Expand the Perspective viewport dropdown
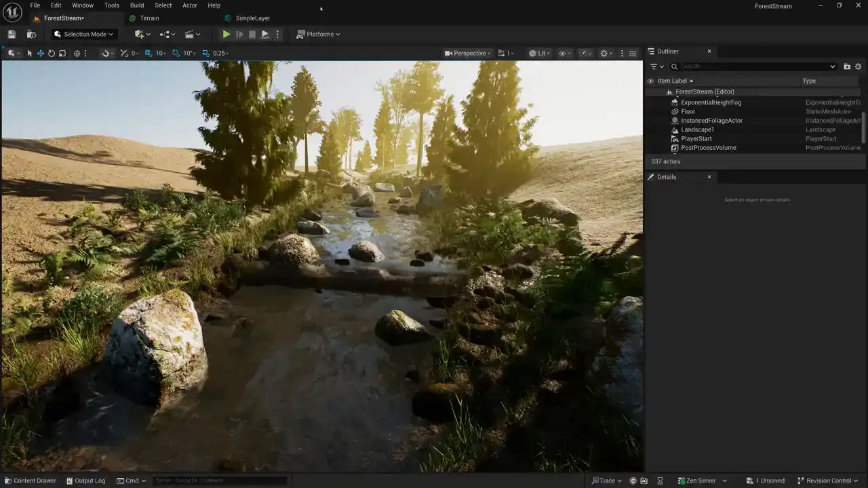868x488 pixels. point(468,54)
